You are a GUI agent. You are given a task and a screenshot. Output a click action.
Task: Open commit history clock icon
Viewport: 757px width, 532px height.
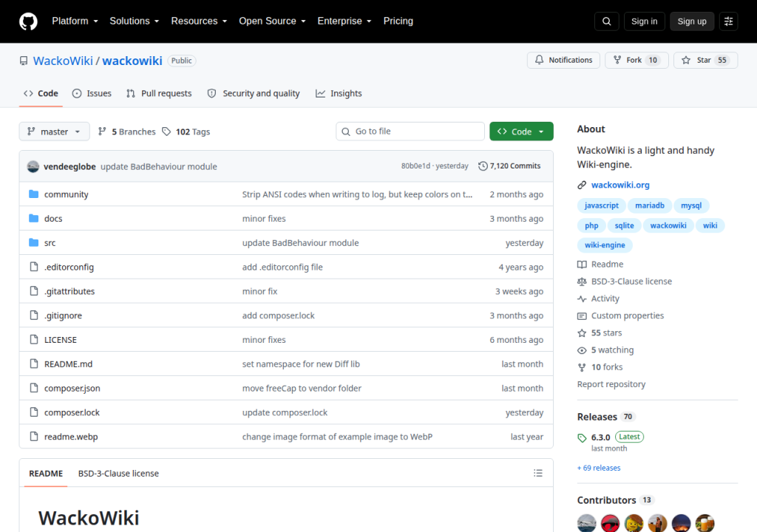click(x=483, y=166)
